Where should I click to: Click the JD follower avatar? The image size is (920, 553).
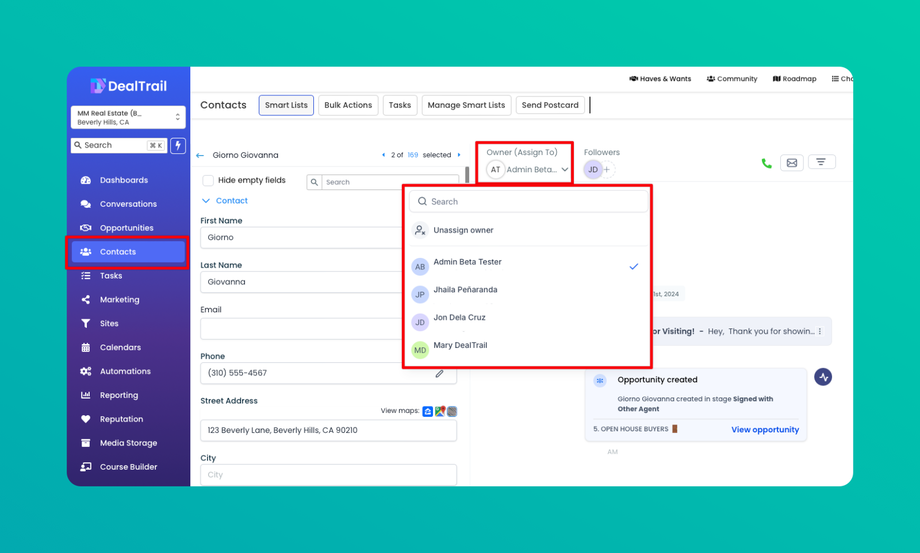pyautogui.click(x=593, y=169)
